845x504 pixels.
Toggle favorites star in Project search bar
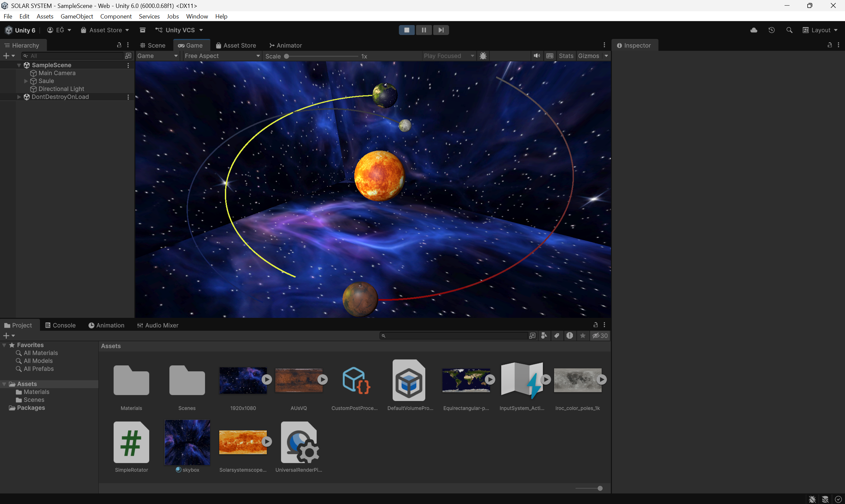(x=583, y=336)
